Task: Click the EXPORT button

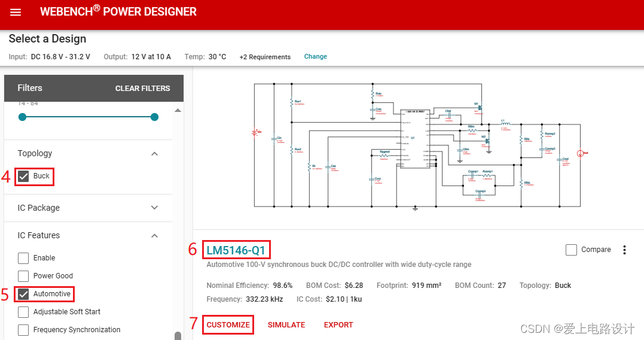Action: click(x=338, y=325)
